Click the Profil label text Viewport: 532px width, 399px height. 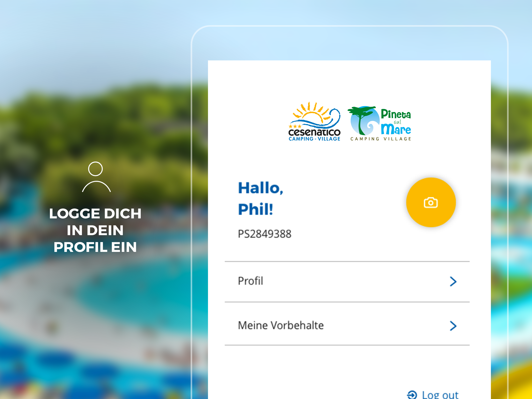(250, 281)
